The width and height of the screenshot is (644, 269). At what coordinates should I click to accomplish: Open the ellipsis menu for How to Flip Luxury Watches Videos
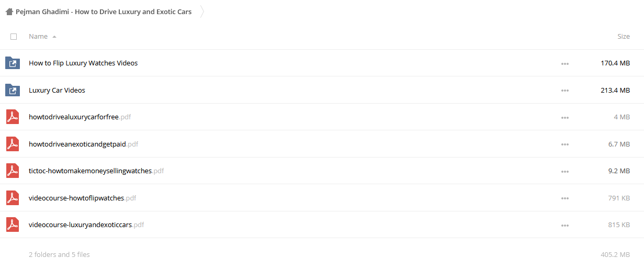coord(564,63)
